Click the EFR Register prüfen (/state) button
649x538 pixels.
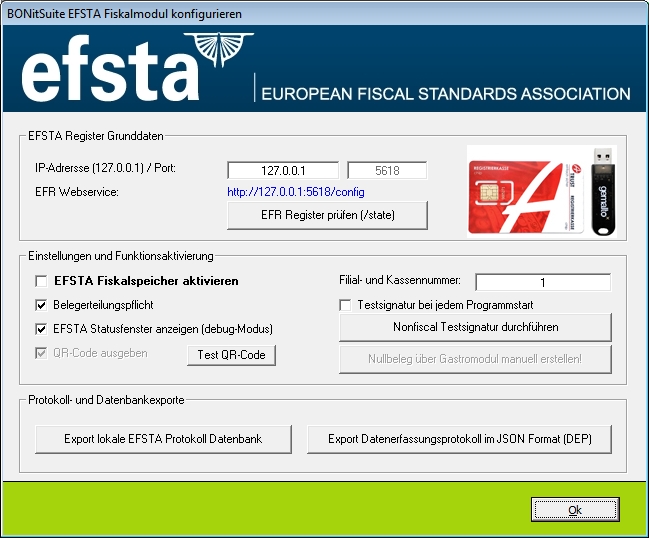327,215
